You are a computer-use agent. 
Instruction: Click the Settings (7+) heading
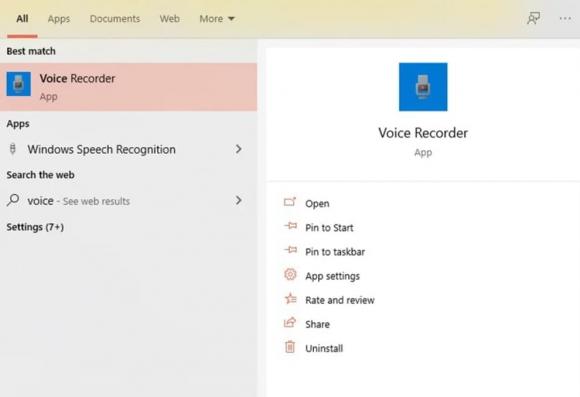click(x=35, y=227)
